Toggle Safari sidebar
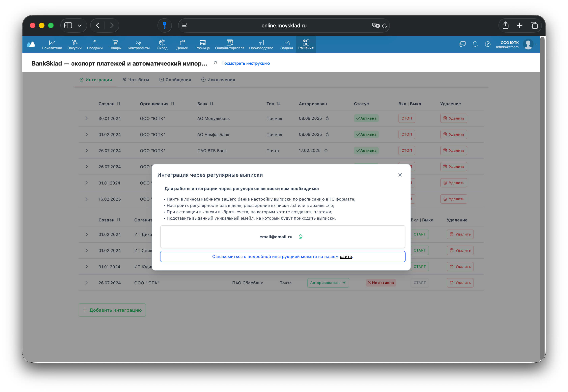The height and width of the screenshot is (392, 568). click(68, 25)
